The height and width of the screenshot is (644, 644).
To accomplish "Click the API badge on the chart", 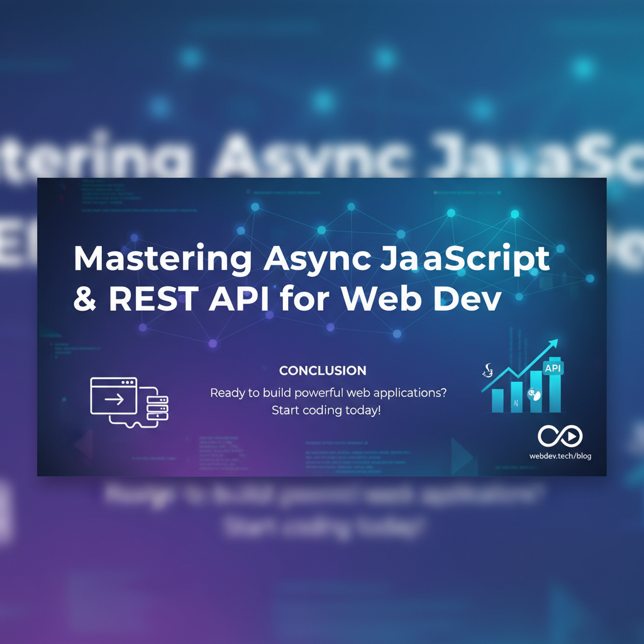I will [x=553, y=368].
